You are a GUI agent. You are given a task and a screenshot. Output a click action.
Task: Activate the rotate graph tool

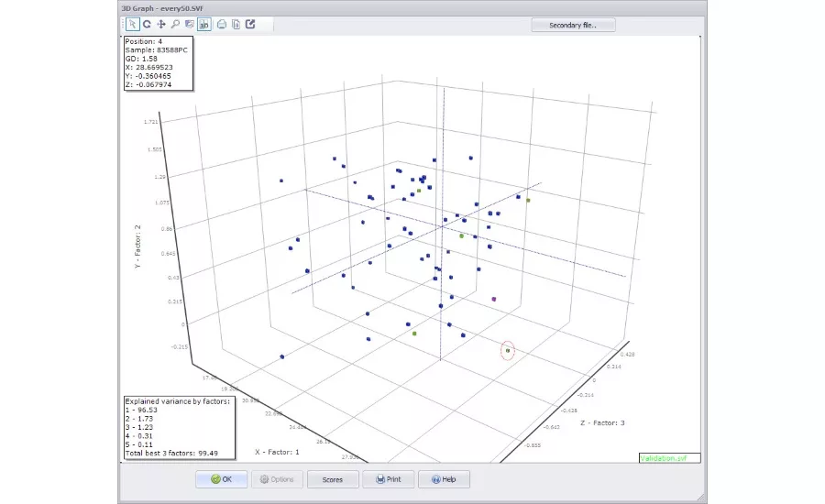pyautogui.click(x=147, y=24)
